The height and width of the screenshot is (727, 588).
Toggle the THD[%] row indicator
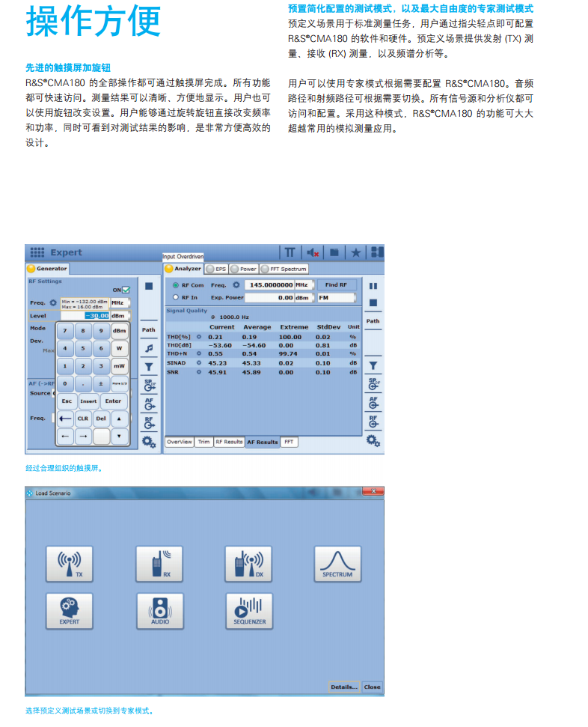[199, 337]
